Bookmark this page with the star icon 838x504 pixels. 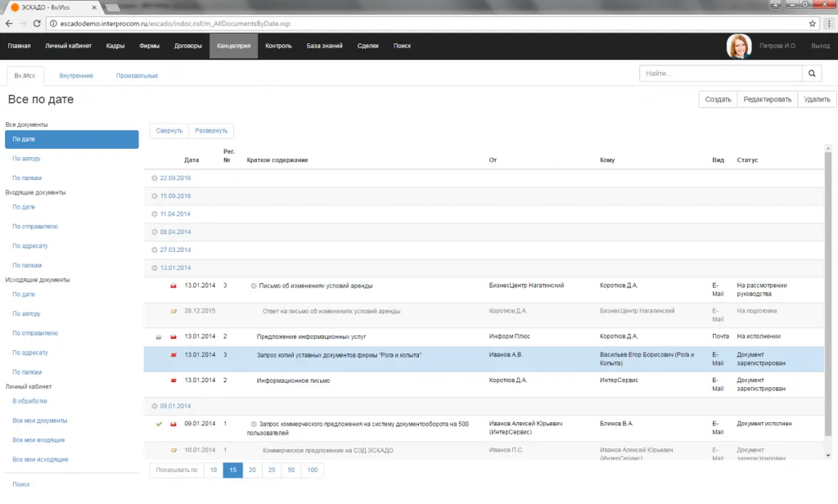tap(813, 24)
